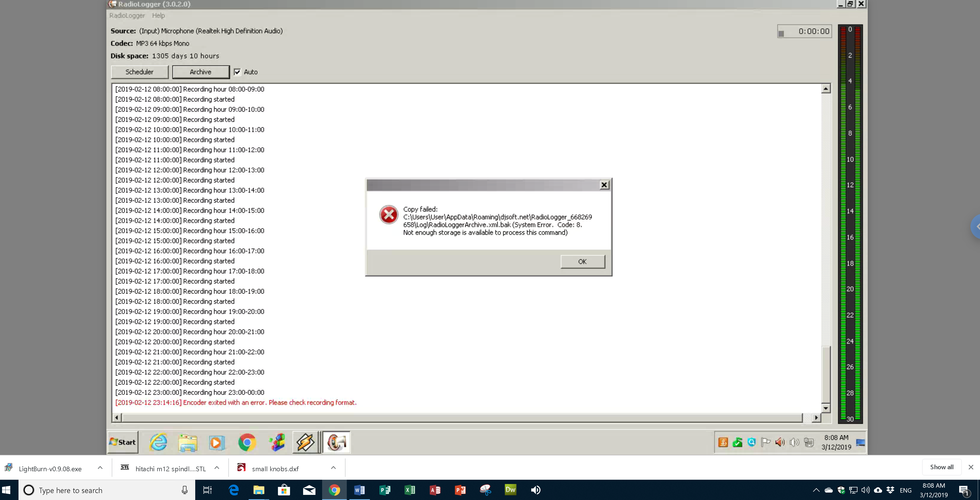Click the remote clock 8:08 AM
The image size is (980, 500).
pos(836,442)
